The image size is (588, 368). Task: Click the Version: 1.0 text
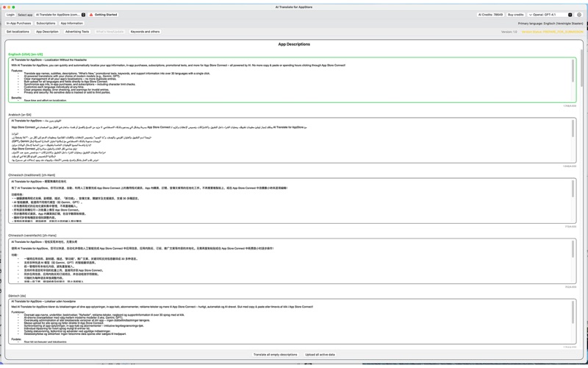click(509, 32)
